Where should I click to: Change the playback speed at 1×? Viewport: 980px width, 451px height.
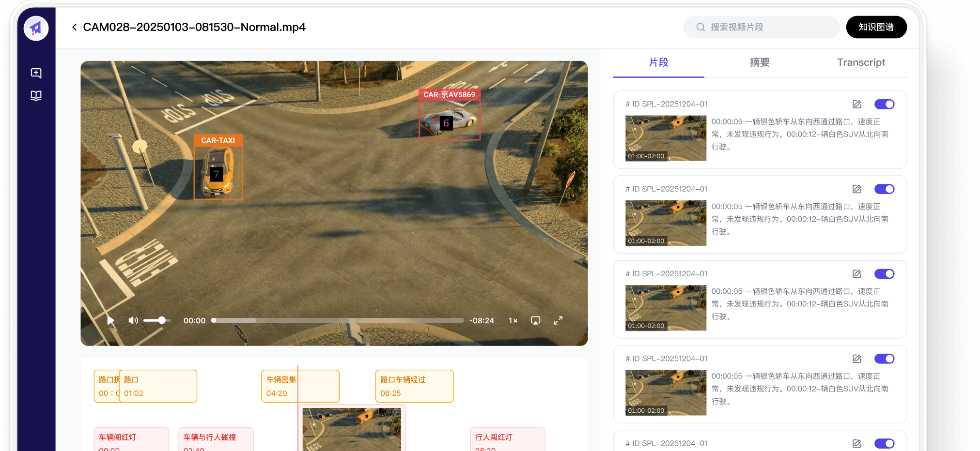[x=513, y=320]
